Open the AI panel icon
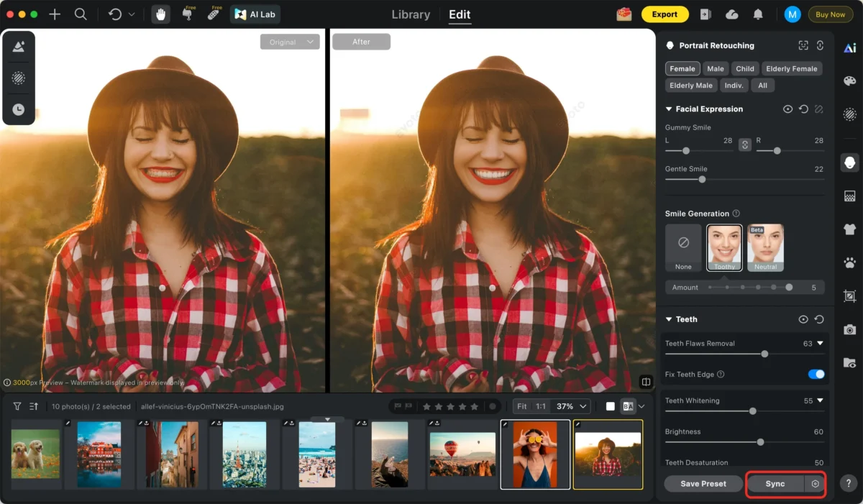 (849, 48)
